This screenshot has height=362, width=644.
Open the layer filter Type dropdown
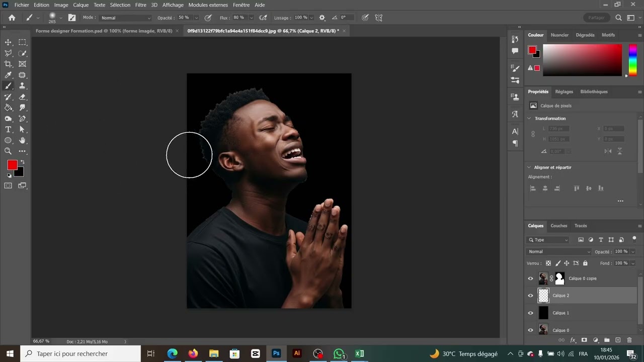point(548,240)
